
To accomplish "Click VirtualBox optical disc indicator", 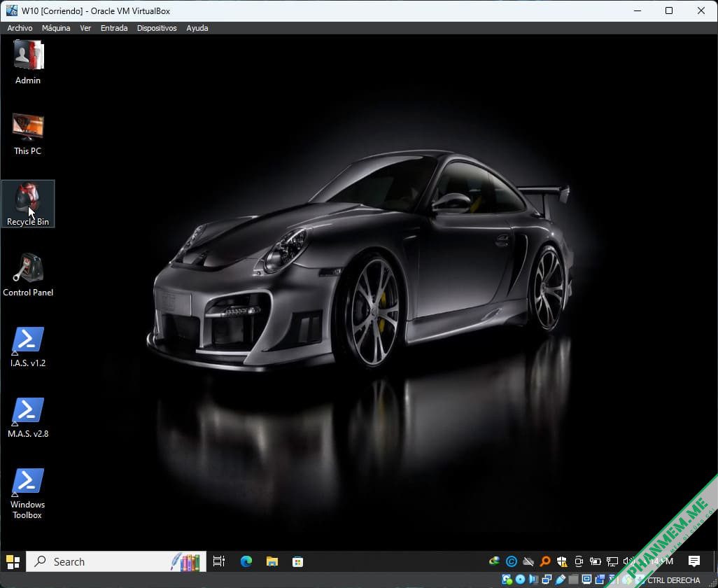I will tap(520, 580).
